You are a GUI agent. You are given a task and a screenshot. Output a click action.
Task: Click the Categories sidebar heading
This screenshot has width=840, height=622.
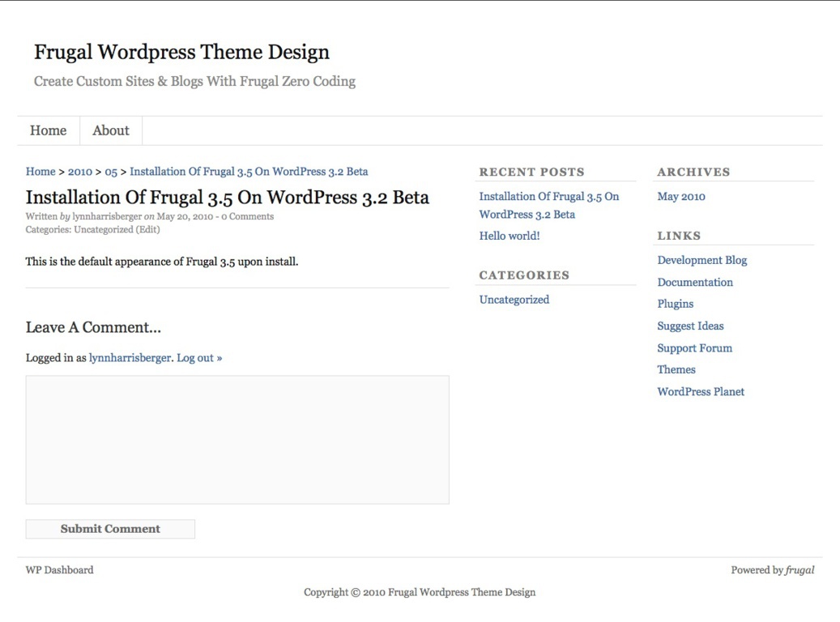click(x=524, y=275)
